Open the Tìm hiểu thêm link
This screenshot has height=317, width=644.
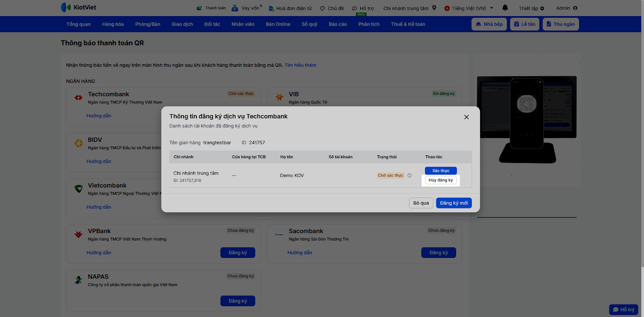click(300, 65)
